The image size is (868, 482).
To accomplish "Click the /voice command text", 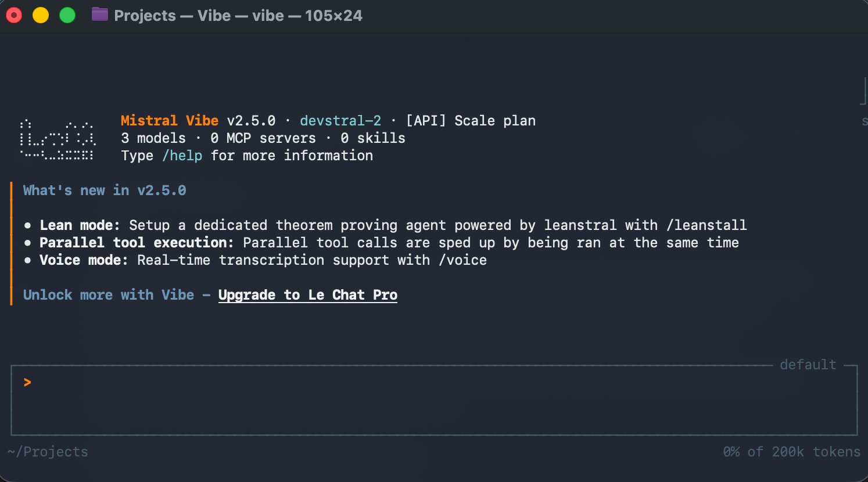I will click(x=462, y=260).
